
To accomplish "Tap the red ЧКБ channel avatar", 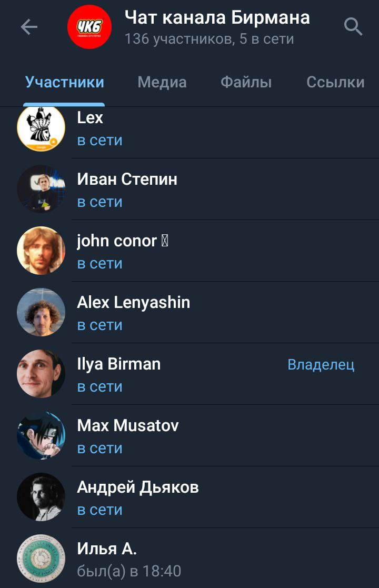I will [x=89, y=27].
